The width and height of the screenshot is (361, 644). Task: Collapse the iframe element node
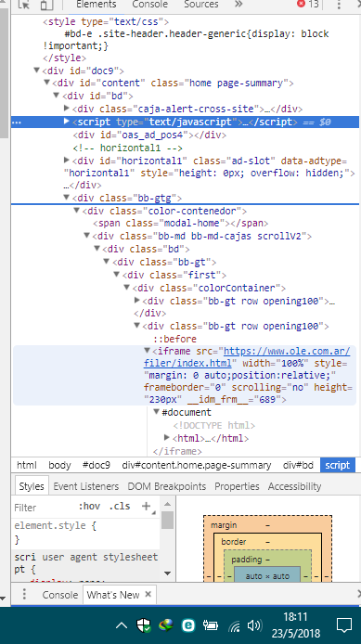(x=147, y=351)
